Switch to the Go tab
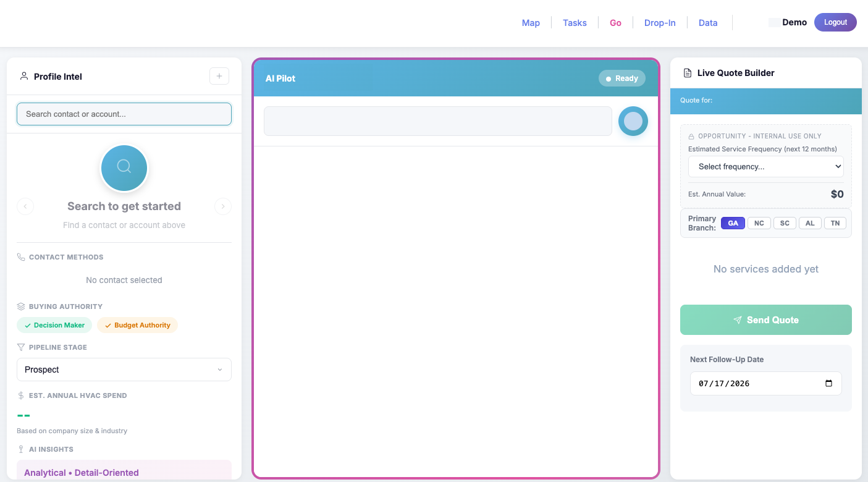 [615, 23]
